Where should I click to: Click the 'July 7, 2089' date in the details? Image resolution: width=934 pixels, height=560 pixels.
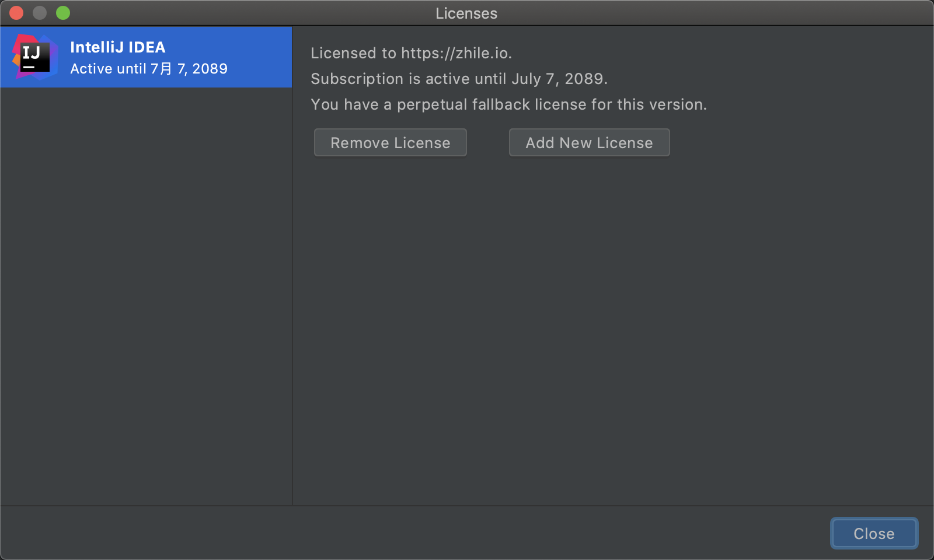coord(558,79)
